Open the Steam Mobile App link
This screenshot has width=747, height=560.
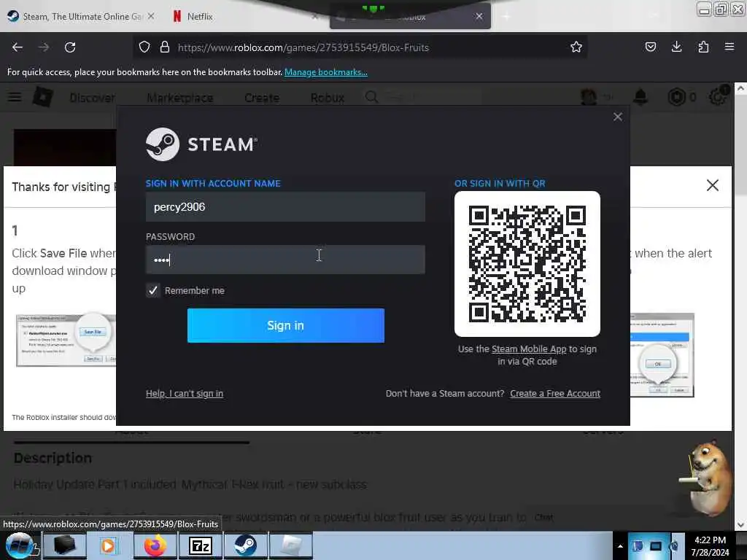pos(529,349)
